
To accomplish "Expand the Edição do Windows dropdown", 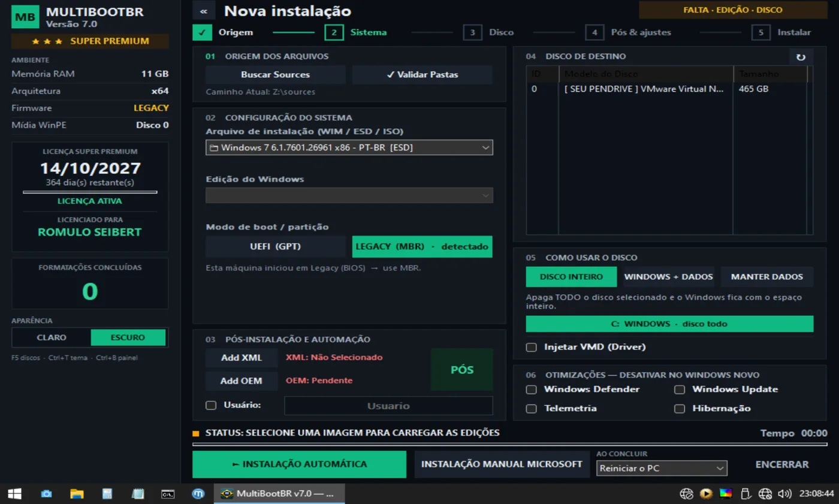I will point(349,195).
